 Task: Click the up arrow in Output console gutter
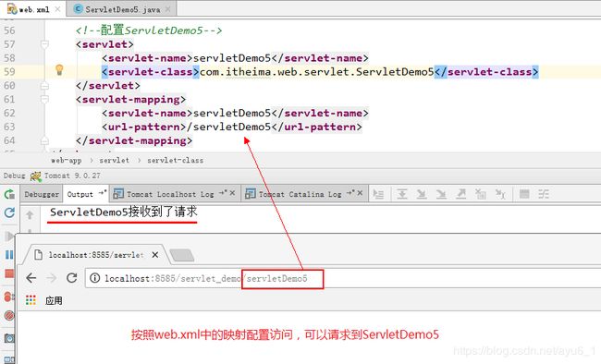point(30,215)
